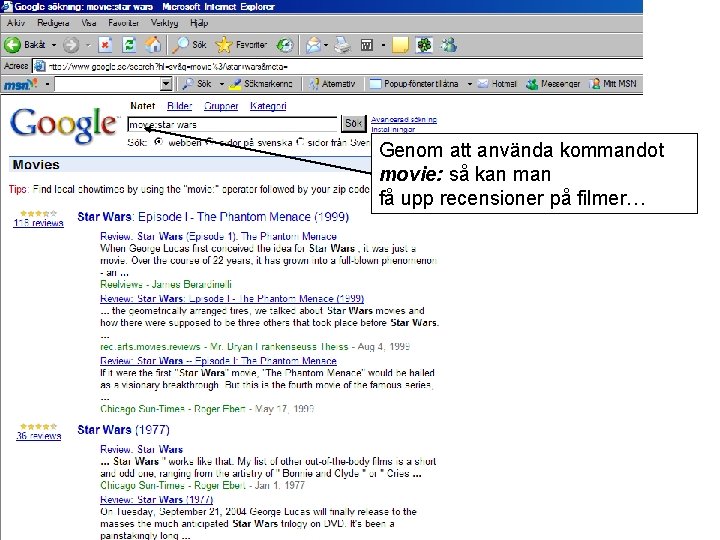This screenshot has width=720, height=540.
Task: Open the Favoriter menu
Action: pyautogui.click(x=124, y=23)
